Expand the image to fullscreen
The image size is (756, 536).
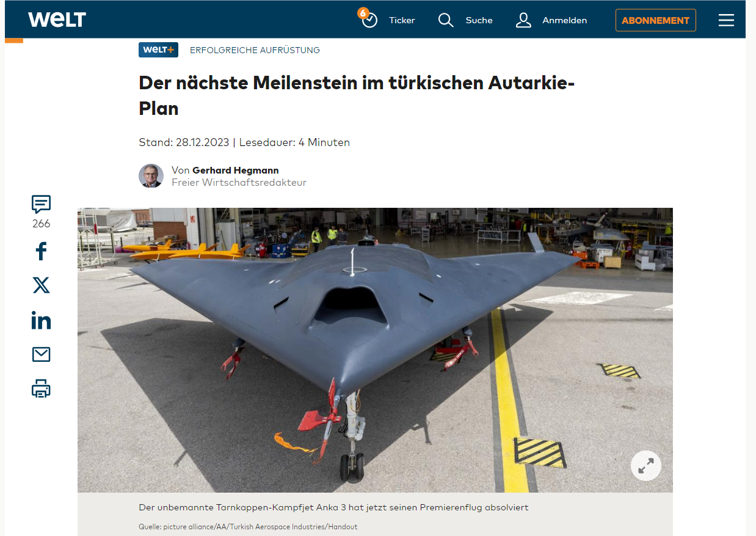click(645, 465)
